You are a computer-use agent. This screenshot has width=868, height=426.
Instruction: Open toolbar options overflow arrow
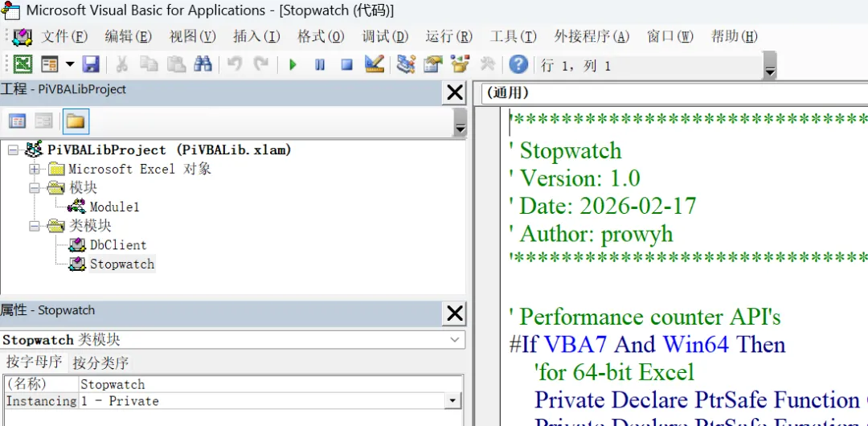[769, 65]
